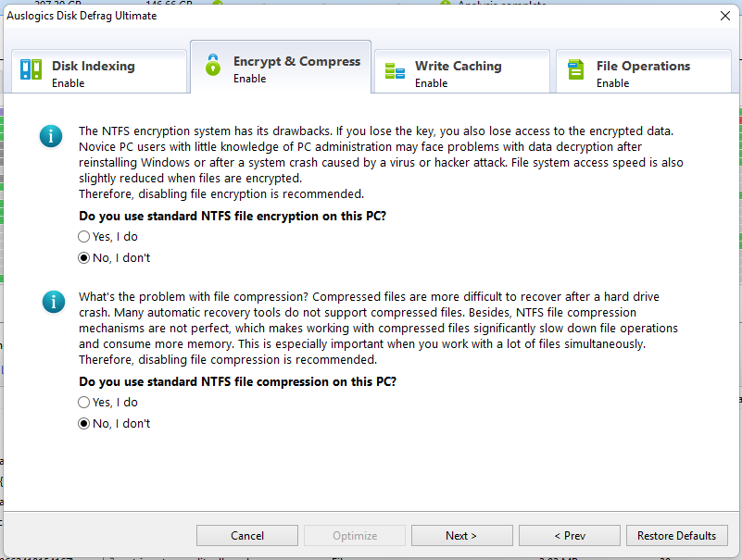Select 'Yes, I do' for NTFS encryption

pyautogui.click(x=84, y=237)
